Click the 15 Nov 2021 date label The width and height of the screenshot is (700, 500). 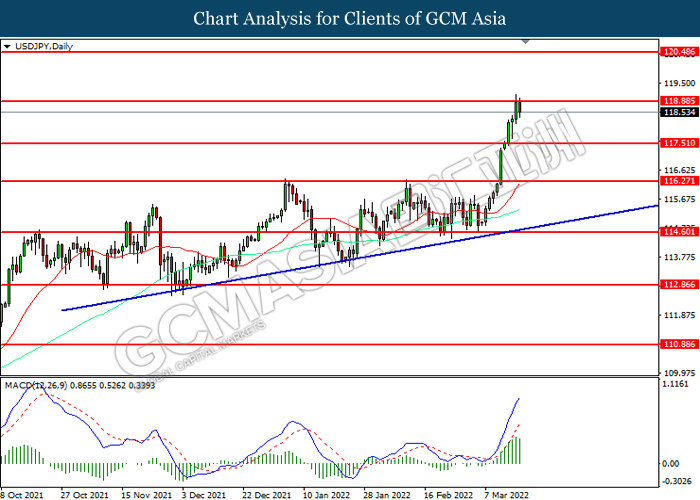(146, 495)
